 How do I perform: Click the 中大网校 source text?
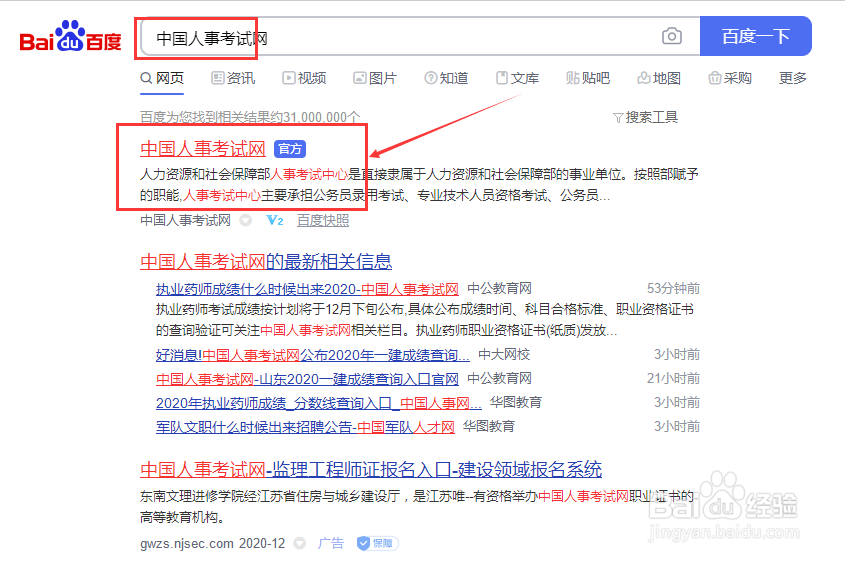[504, 355]
